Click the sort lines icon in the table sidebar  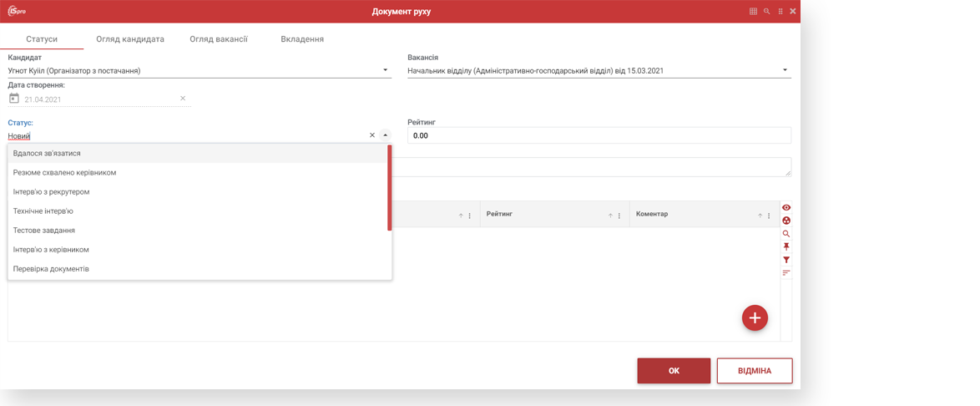click(786, 272)
